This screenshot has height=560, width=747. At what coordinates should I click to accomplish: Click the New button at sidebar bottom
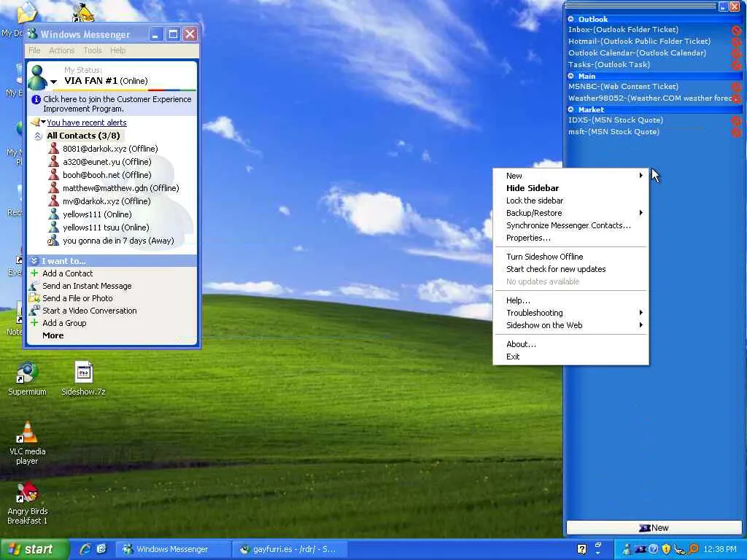click(654, 528)
